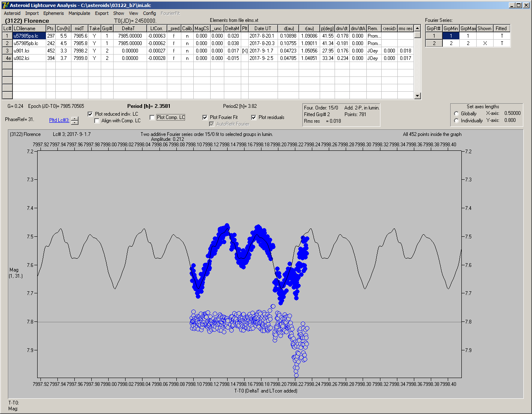Click the 'Fitted' header in Fourier Series
Image resolution: width=532 pixels, height=414 pixels.
tap(501, 29)
